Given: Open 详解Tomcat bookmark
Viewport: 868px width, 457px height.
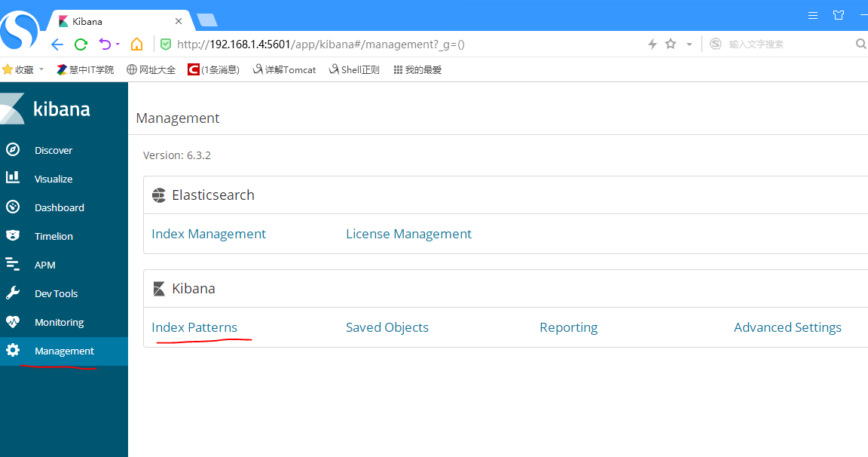Looking at the screenshot, I should [x=284, y=70].
